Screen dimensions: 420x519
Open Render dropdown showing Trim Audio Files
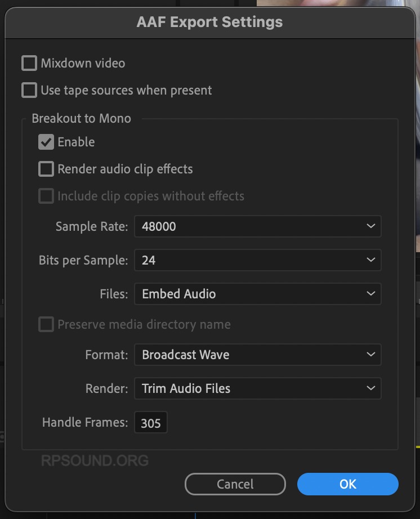257,388
